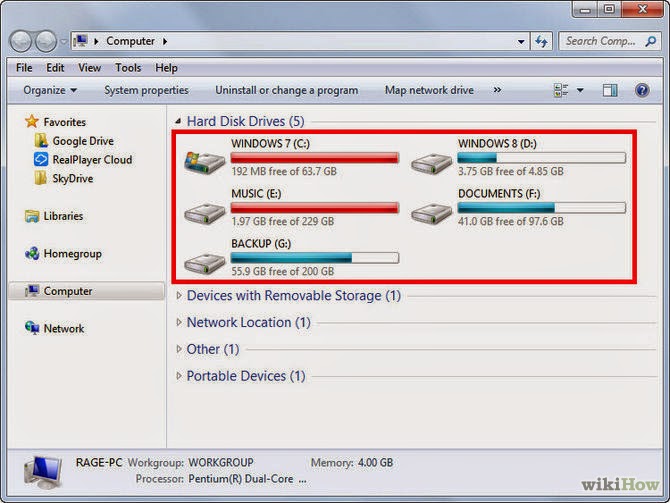Viewport: 670px width, 503px height.
Task: Click the RealPlayer Cloud icon
Action: [41, 159]
